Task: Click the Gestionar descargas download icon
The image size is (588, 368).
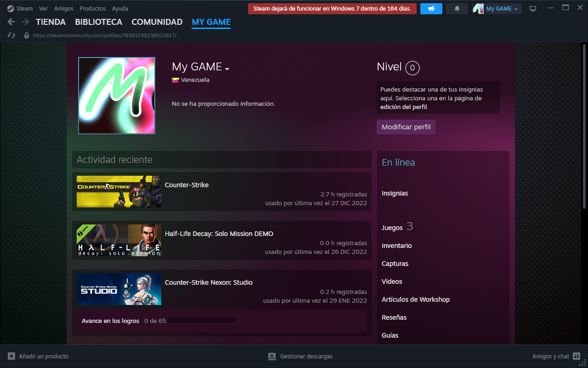Action: tap(272, 356)
